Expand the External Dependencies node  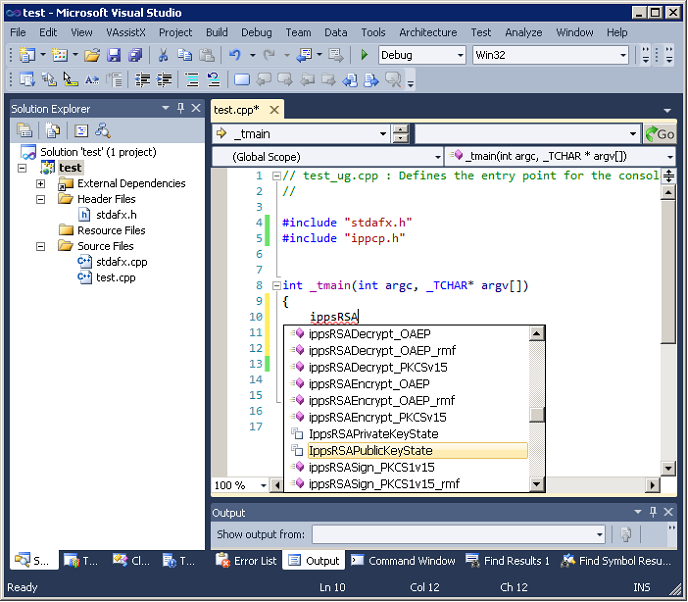coord(40,183)
